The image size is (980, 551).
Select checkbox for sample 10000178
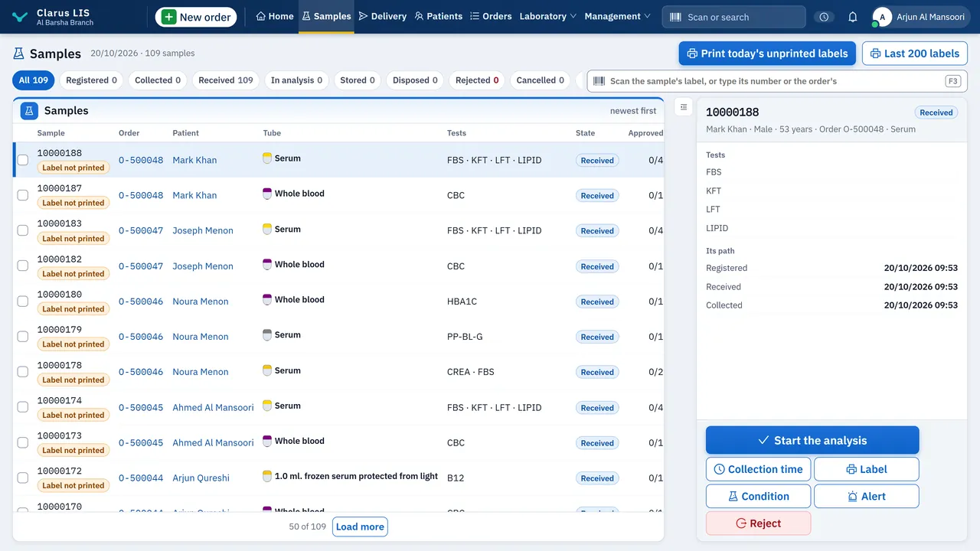coord(23,371)
